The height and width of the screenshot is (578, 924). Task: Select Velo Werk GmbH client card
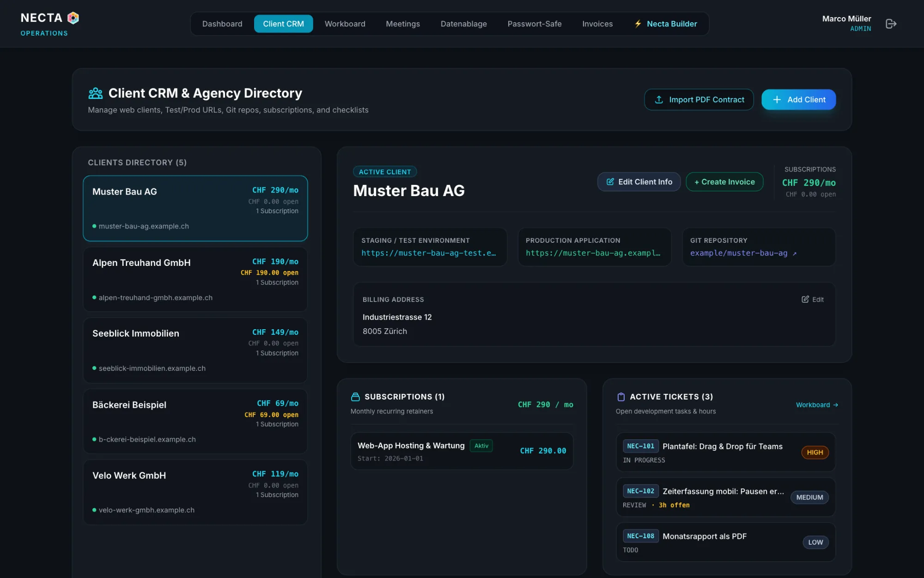click(x=195, y=492)
